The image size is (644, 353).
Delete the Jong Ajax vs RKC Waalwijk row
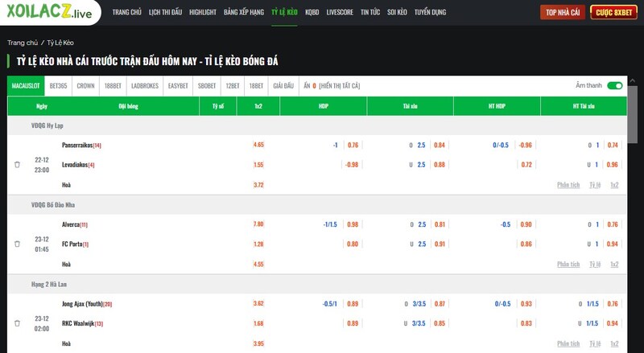point(17,322)
